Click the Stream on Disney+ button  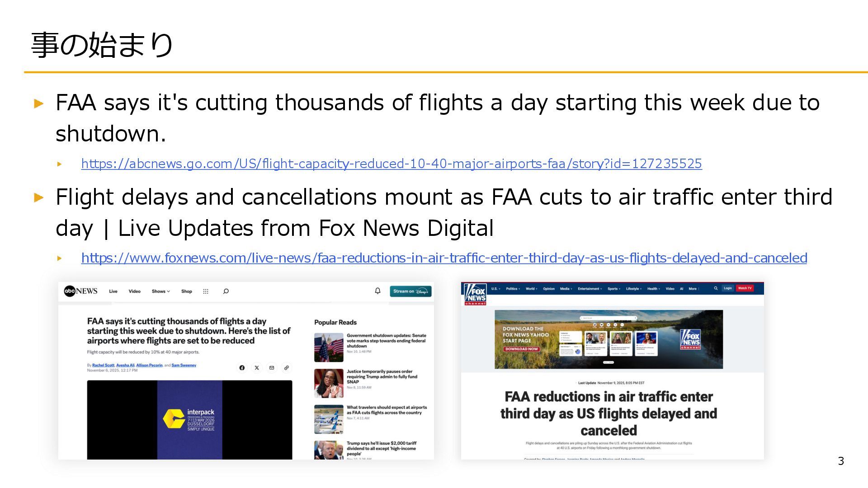click(410, 291)
